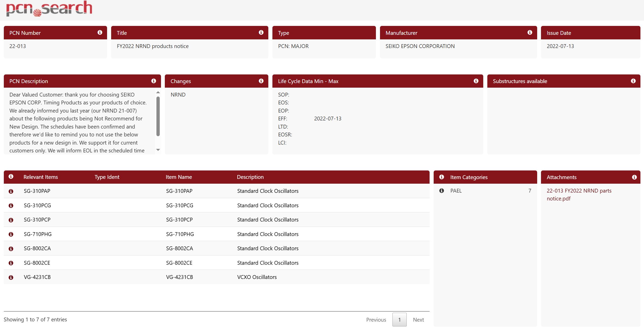The width and height of the screenshot is (644, 330).
Task: Click info icon beside VG-4231CB row
Action: [x=11, y=277]
